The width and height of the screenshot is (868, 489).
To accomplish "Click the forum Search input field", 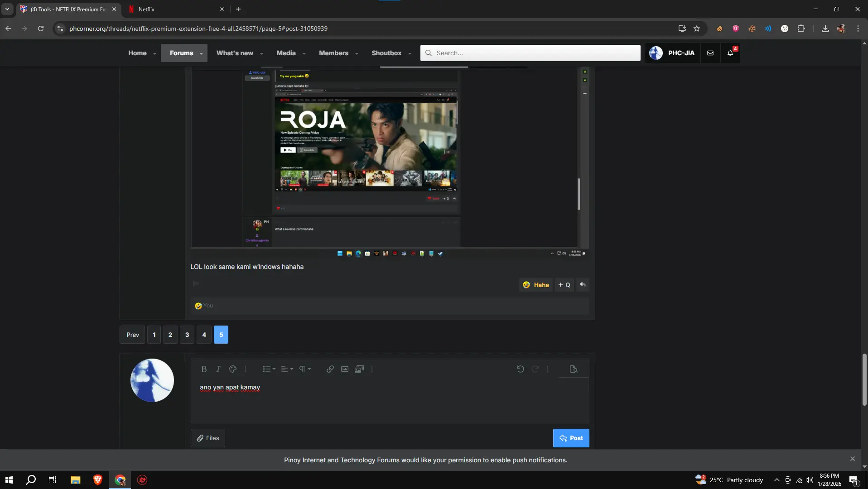I will (530, 53).
